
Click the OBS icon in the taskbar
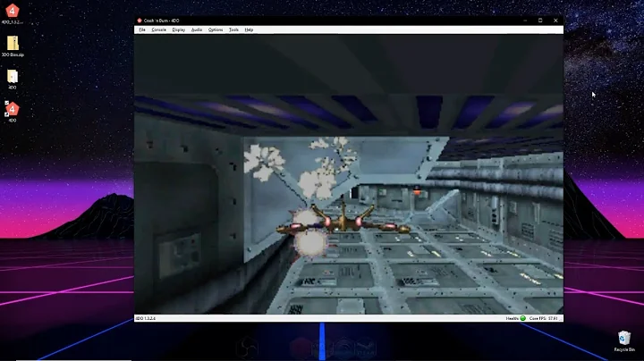pos(248,348)
